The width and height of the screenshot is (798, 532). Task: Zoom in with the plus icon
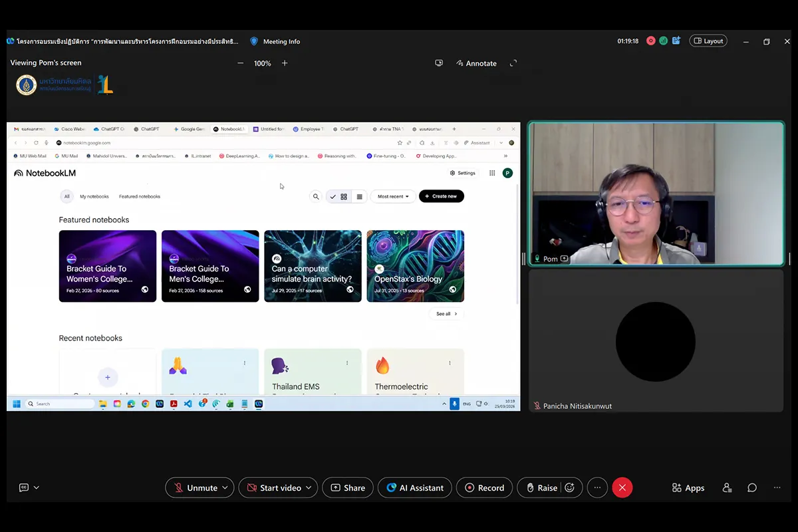tap(285, 63)
